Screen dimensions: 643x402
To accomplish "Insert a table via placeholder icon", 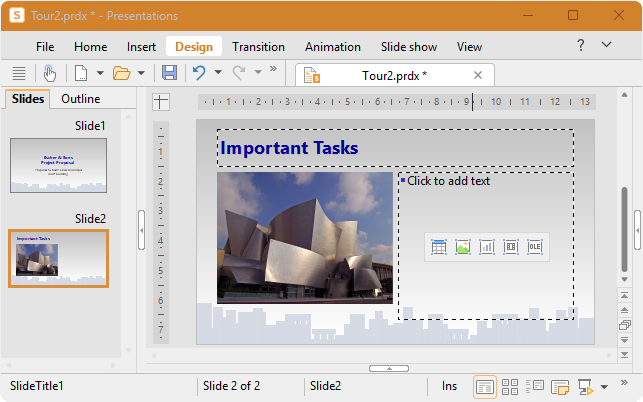I will pos(439,247).
